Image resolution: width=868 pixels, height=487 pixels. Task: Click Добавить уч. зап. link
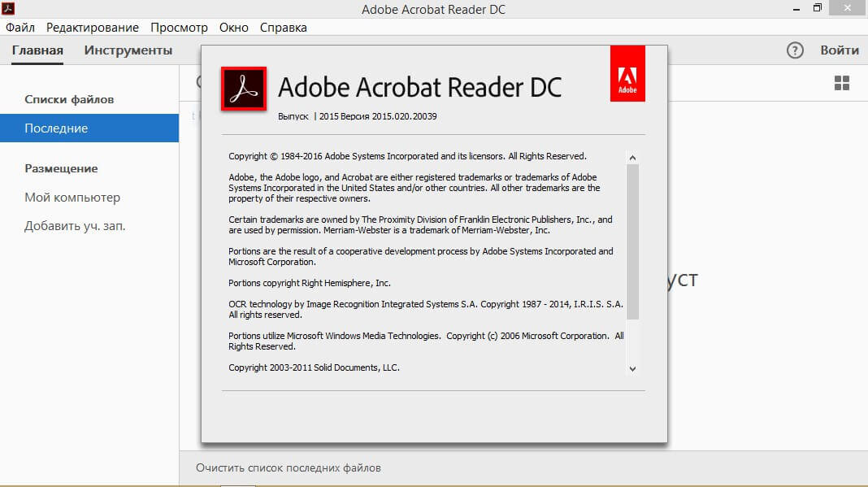click(75, 226)
